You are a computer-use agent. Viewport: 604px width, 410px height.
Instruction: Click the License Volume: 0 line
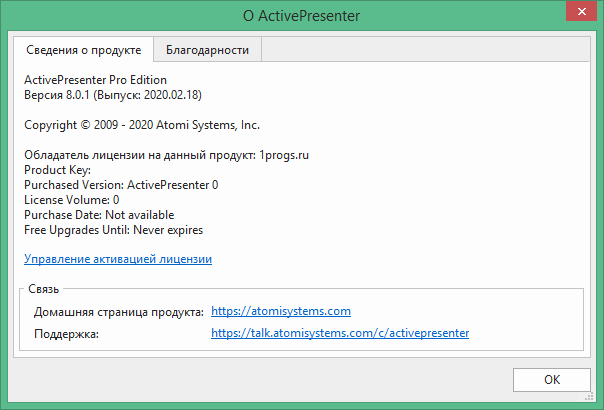72,200
